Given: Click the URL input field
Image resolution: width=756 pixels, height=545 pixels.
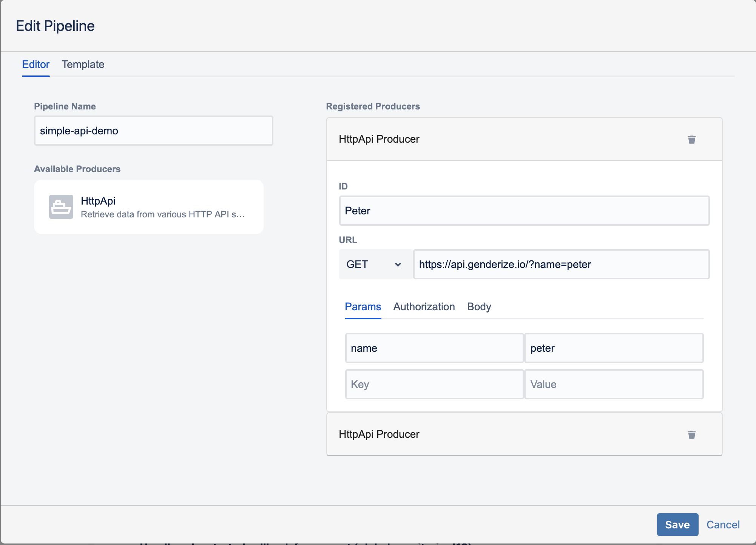Looking at the screenshot, I should [561, 264].
